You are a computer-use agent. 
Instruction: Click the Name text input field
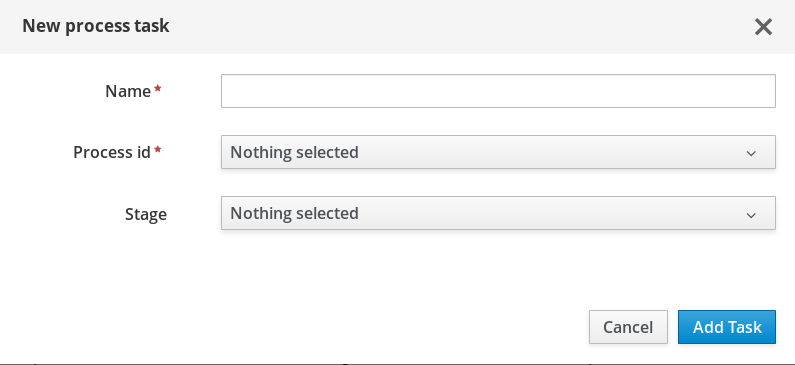click(498, 91)
